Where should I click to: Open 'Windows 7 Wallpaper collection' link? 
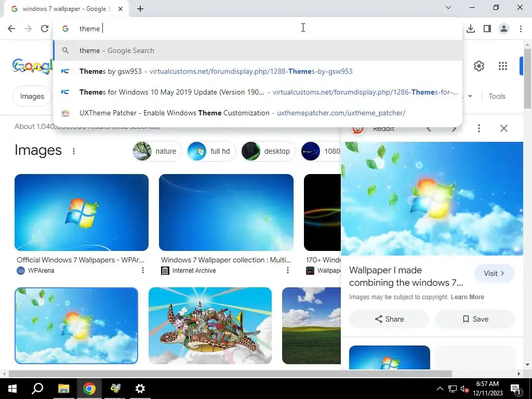pyautogui.click(x=226, y=260)
